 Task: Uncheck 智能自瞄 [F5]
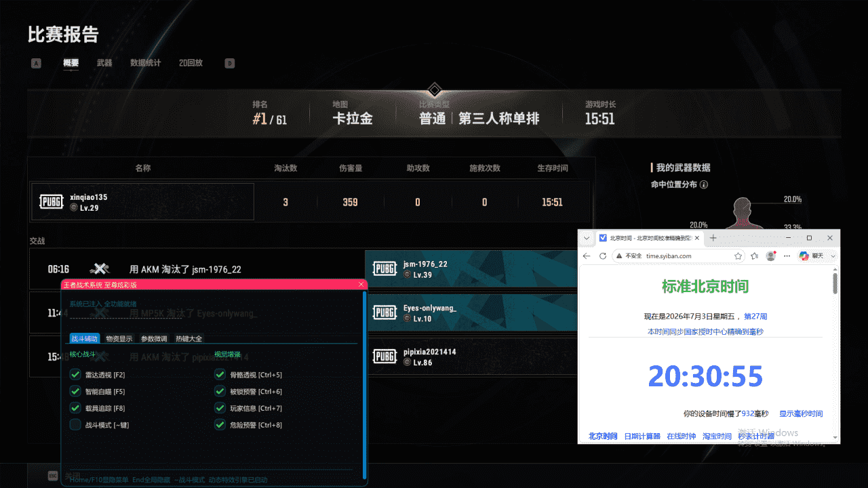(x=75, y=392)
